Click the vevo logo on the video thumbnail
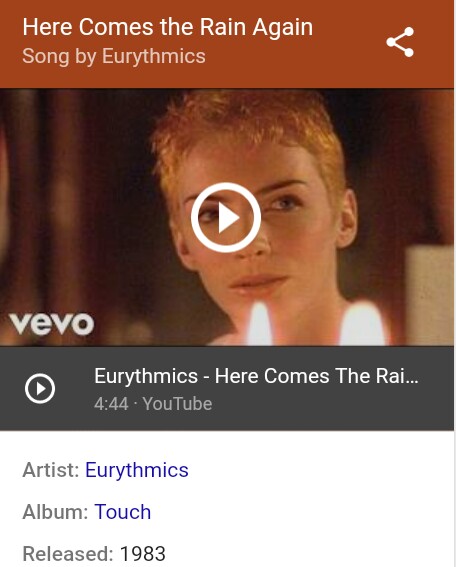456x567 pixels. click(x=51, y=324)
